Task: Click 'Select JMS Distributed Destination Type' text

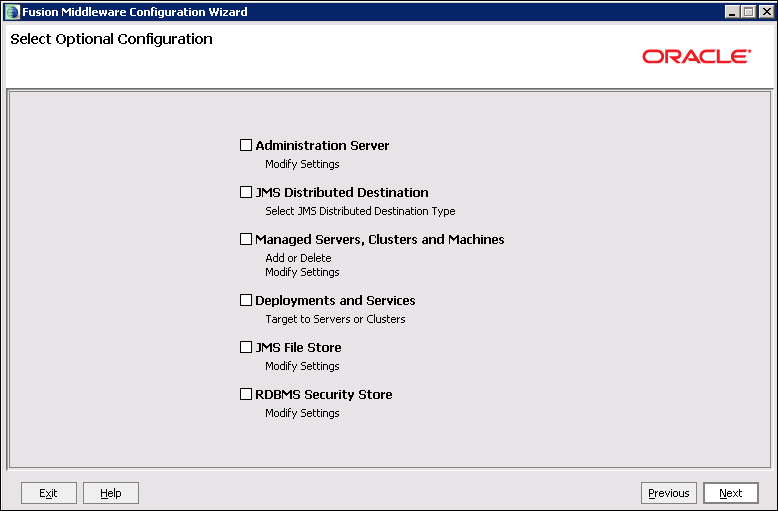Action: pyautogui.click(x=360, y=211)
